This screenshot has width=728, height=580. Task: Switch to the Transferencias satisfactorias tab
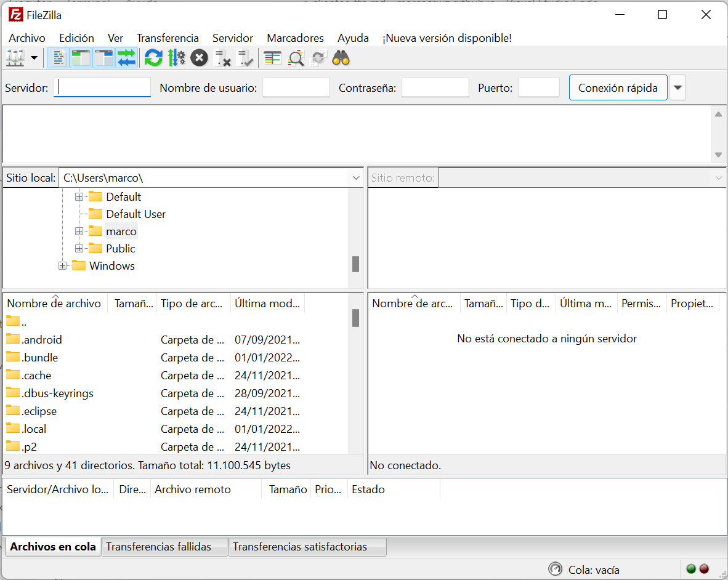coord(307,547)
